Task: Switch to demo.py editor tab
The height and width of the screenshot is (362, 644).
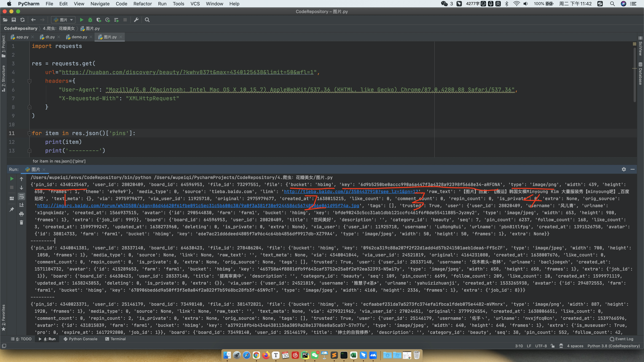Action: tap(79, 37)
